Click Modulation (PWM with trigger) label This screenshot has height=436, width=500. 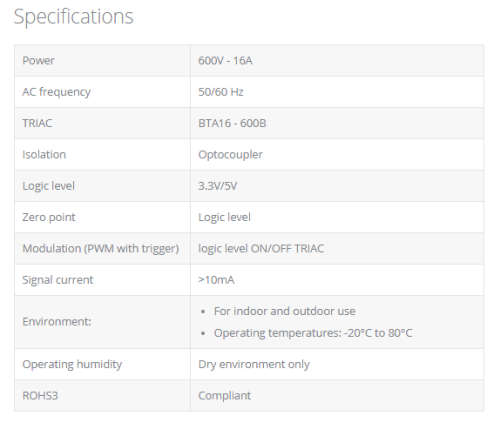tap(101, 249)
